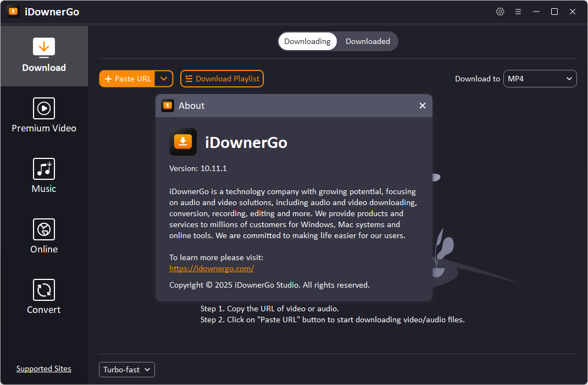
Task: Open the Online browser section
Action: (x=44, y=236)
